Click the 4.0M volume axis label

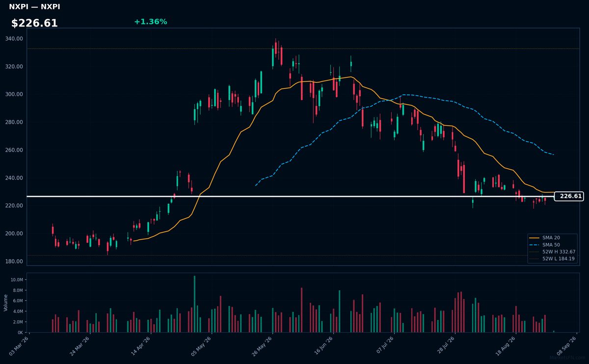18,312
